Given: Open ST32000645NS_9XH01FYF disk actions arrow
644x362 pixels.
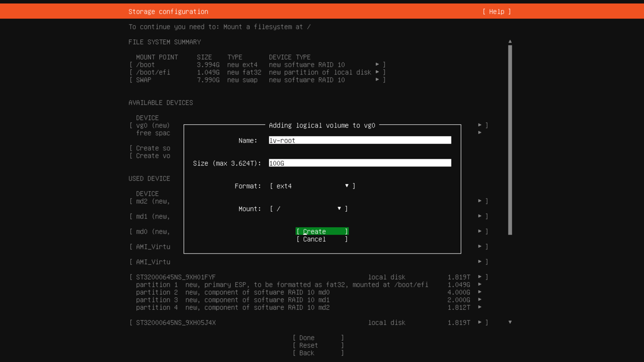Looking at the screenshot, I should [x=480, y=277].
